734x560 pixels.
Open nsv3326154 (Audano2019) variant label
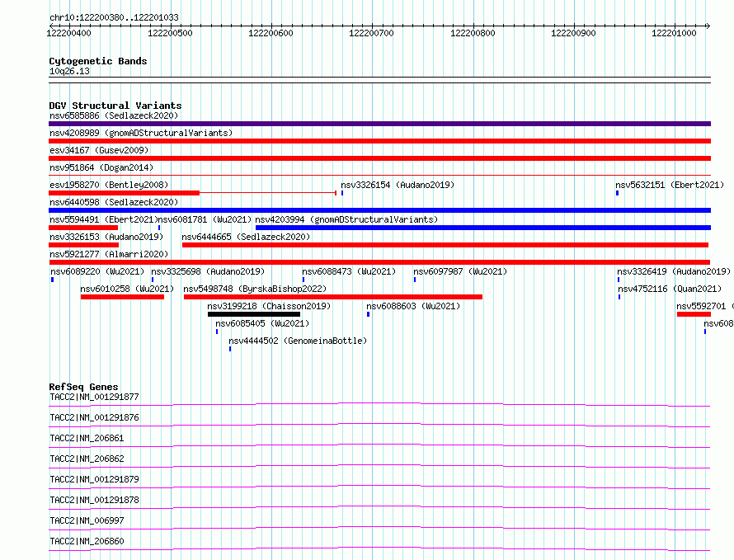click(398, 185)
